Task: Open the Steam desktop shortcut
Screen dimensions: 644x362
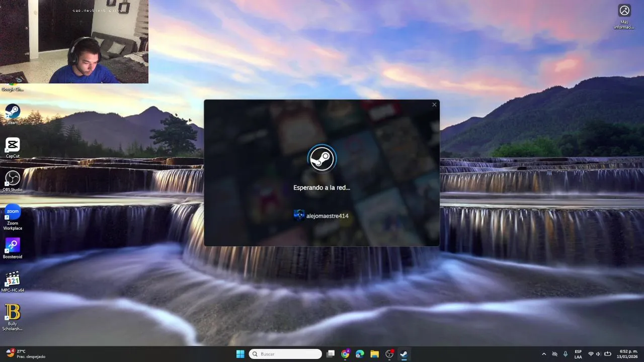Action: 13,114
